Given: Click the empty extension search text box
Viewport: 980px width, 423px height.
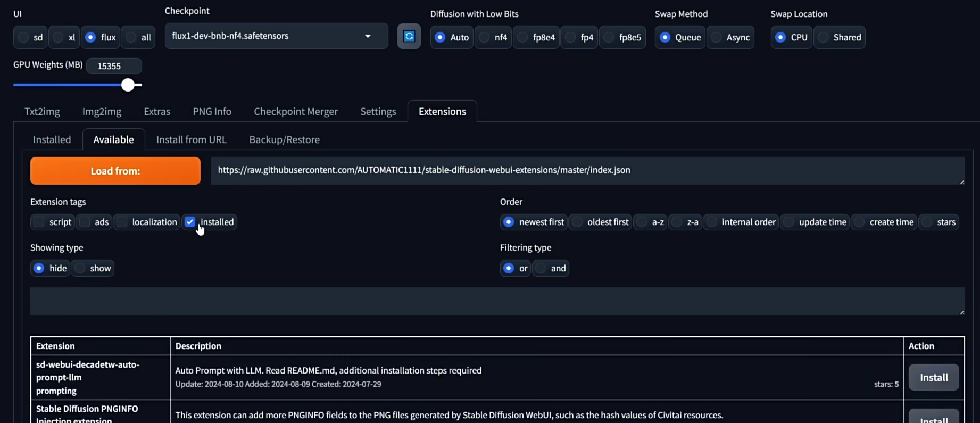Looking at the screenshot, I should coord(497,301).
